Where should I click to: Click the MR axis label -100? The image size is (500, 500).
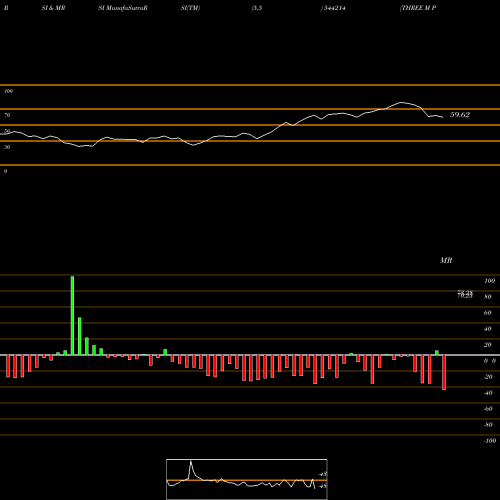[490, 441]
